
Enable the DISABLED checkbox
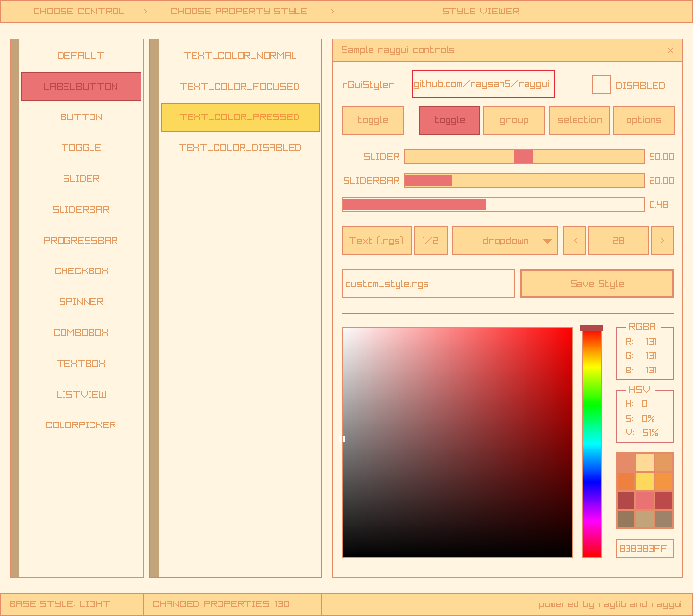point(601,85)
